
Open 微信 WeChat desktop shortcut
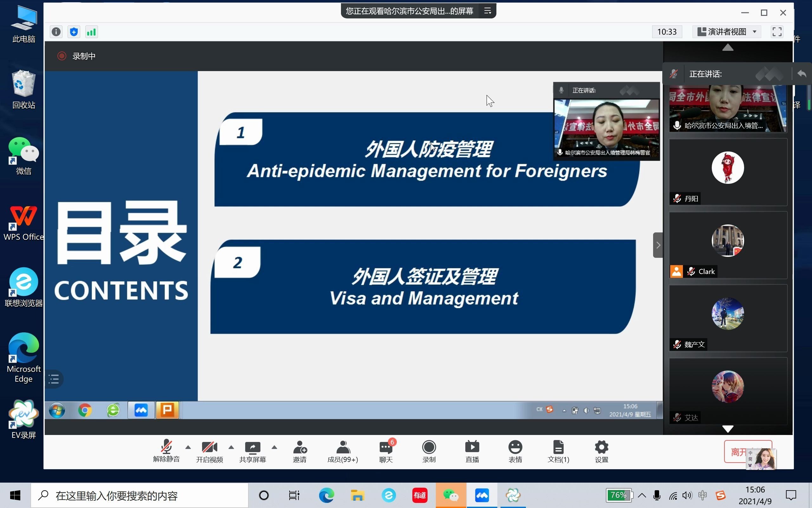pos(23,156)
